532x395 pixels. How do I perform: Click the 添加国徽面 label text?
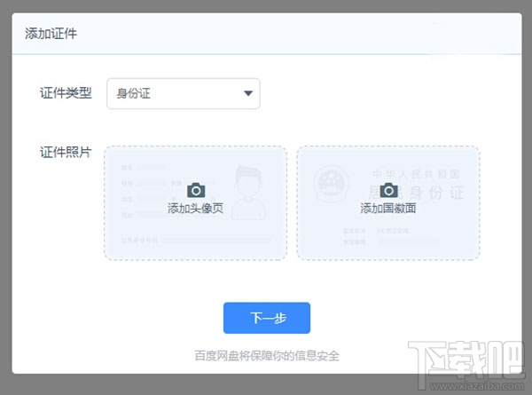388,209
